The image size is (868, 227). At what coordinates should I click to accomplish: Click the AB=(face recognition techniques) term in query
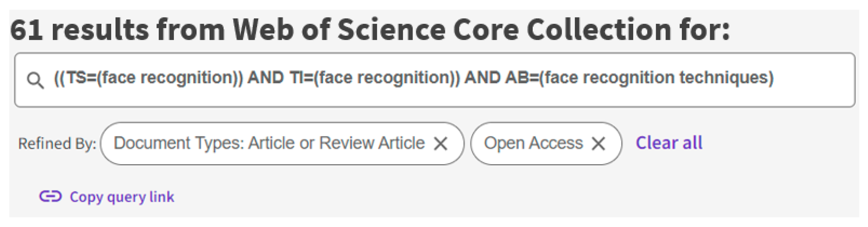[x=639, y=78]
